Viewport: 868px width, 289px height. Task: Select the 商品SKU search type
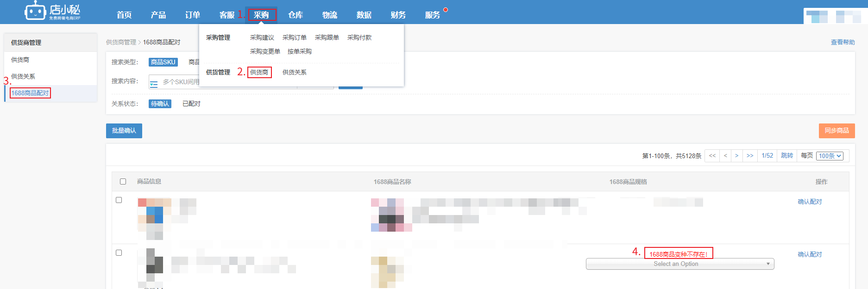click(x=163, y=62)
